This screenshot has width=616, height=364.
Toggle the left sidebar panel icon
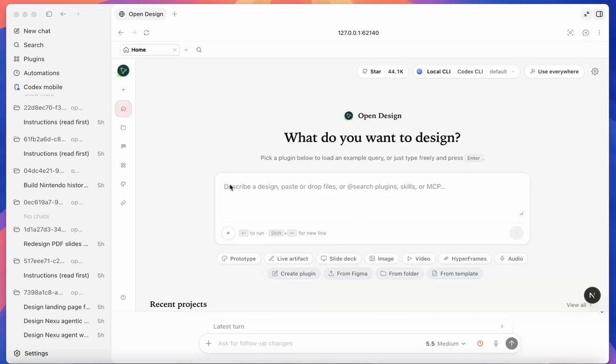[x=49, y=14]
